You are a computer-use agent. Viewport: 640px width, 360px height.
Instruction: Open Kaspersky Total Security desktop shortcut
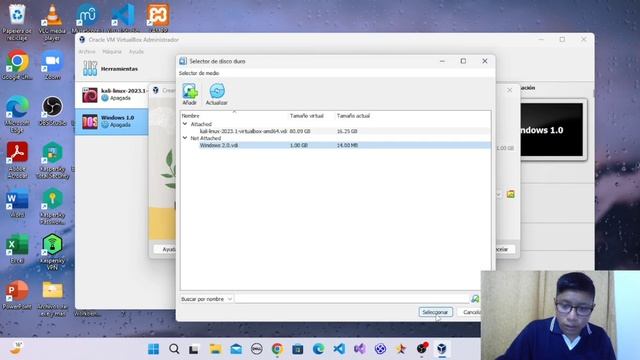pos(52,160)
